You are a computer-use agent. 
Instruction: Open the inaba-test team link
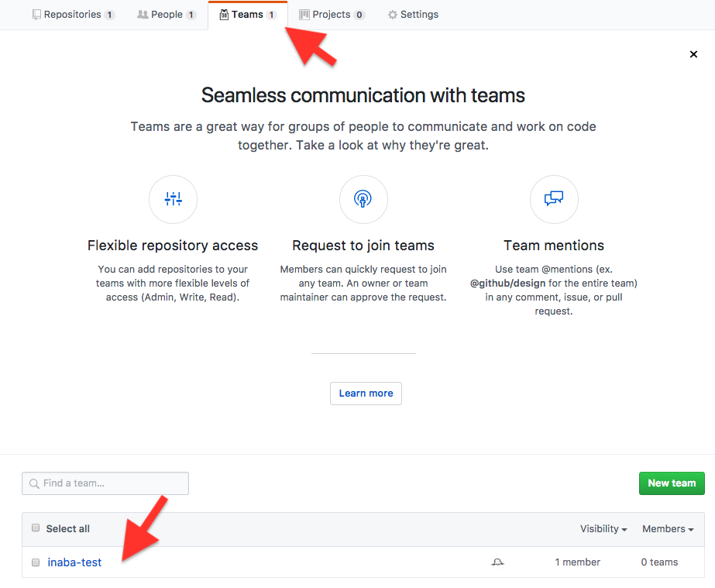[74, 562]
